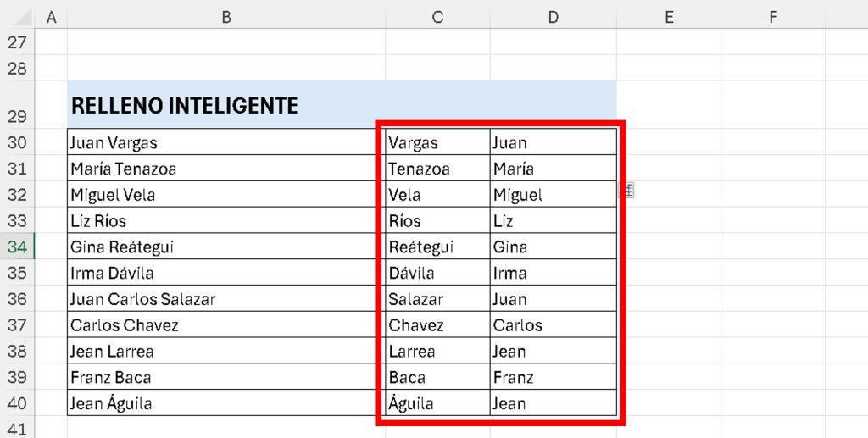Image resolution: width=868 pixels, height=438 pixels.
Task: Select cell with surname Tenazoa
Action: pos(437,168)
